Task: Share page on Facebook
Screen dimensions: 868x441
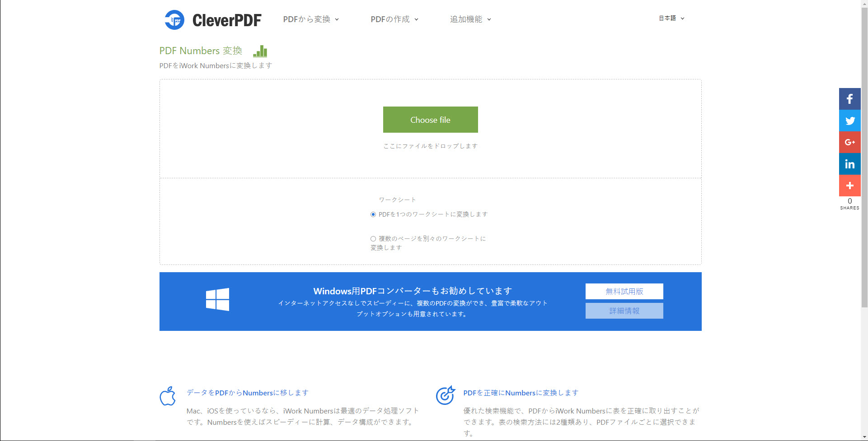Action: click(x=849, y=99)
